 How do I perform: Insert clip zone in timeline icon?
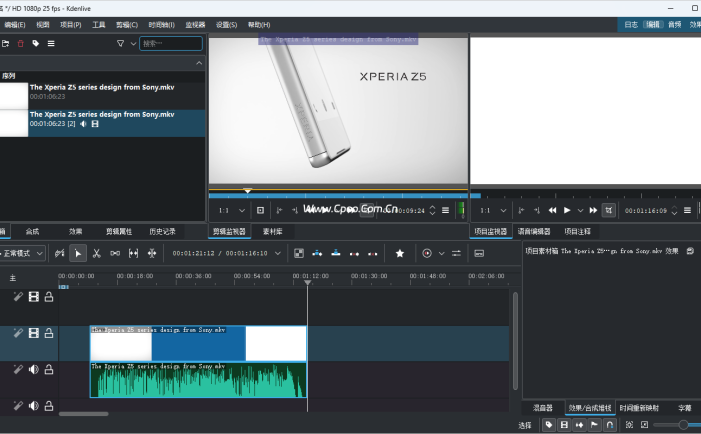pyautogui.click(x=317, y=253)
